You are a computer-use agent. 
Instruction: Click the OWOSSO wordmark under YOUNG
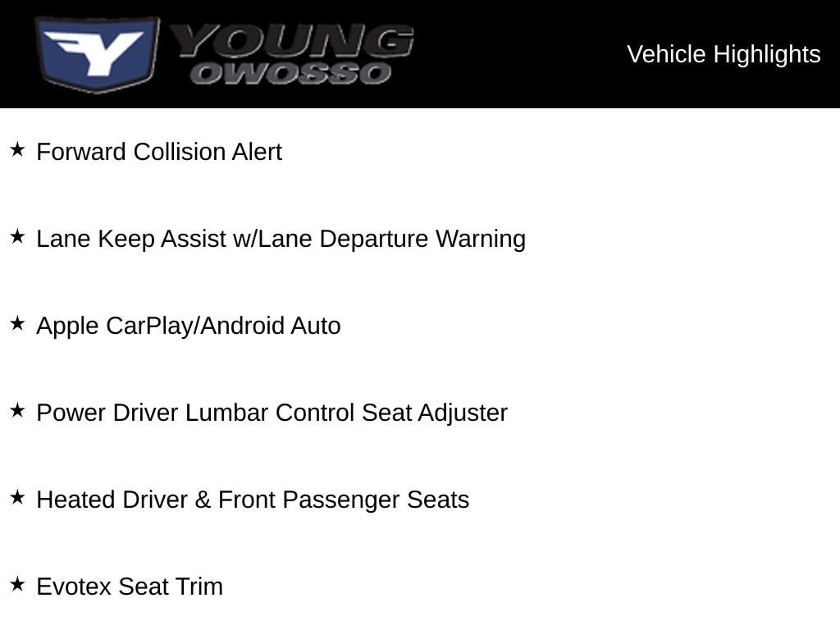(x=291, y=73)
